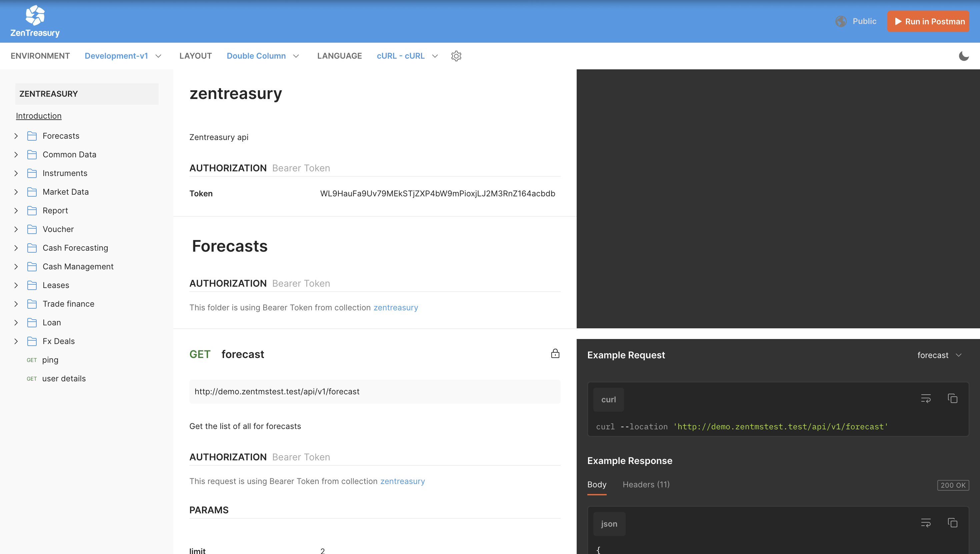Select the Body response tab
The height and width of the screenshot is (554, 980).
click(x=597, y=484)
